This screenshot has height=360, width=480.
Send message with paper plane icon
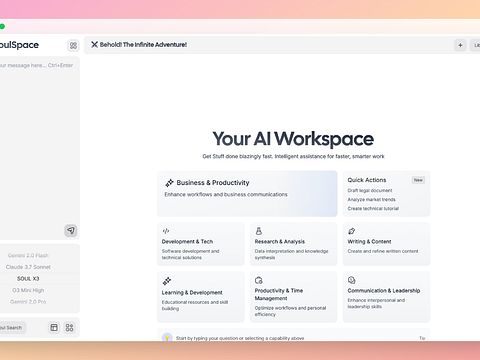click(71, 230)
